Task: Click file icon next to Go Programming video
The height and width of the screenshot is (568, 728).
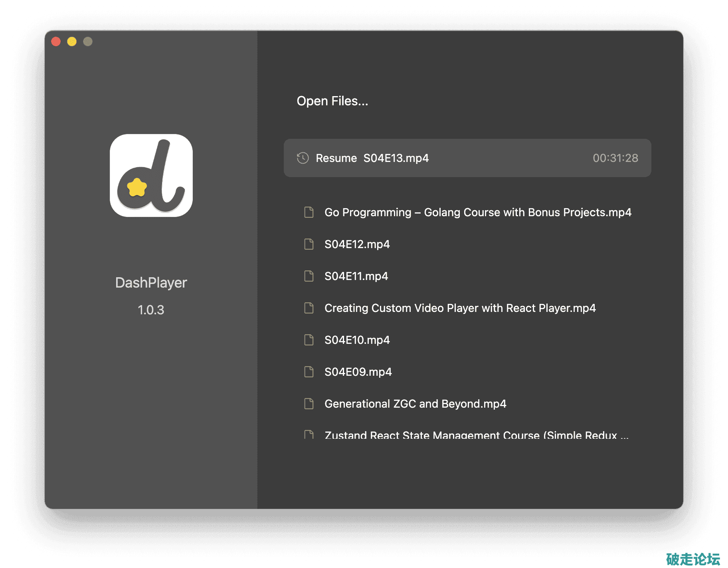Action: point(309,212)
